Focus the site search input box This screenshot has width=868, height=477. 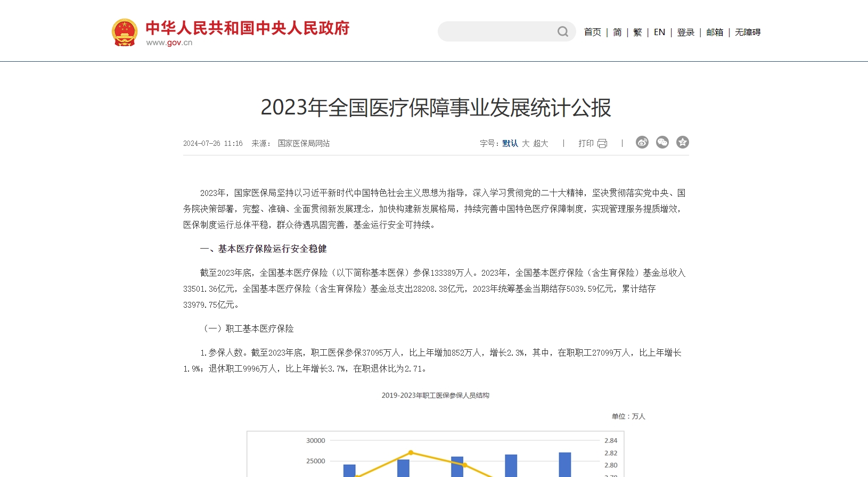point(498,31)
